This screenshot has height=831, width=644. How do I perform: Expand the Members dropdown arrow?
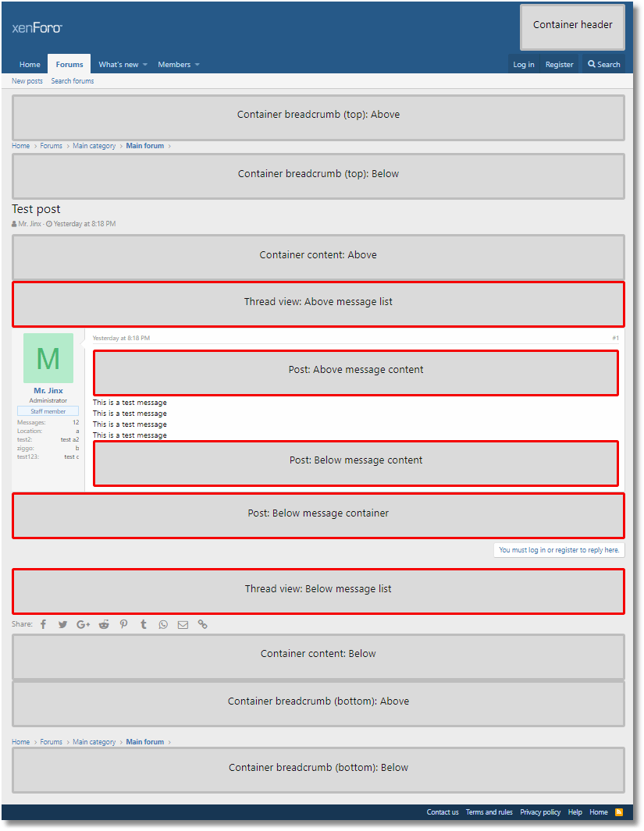click(x=197, y=65)
